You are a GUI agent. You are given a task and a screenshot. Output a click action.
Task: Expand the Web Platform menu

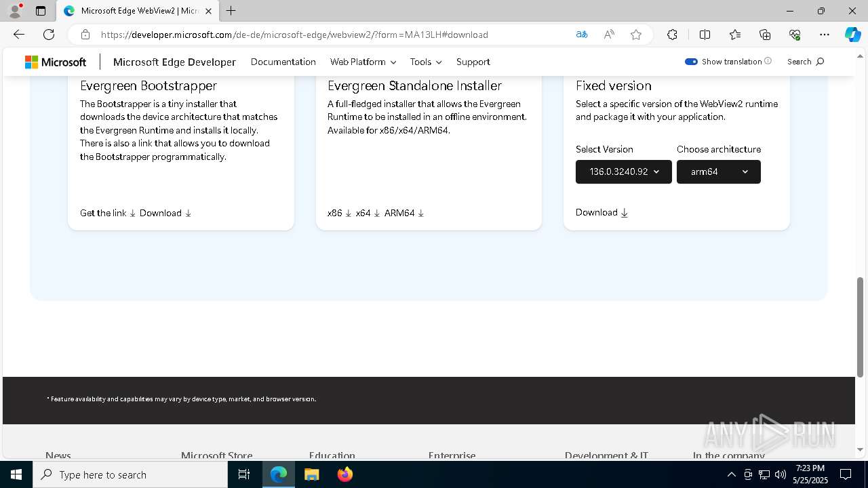click(x=363, y=62)
